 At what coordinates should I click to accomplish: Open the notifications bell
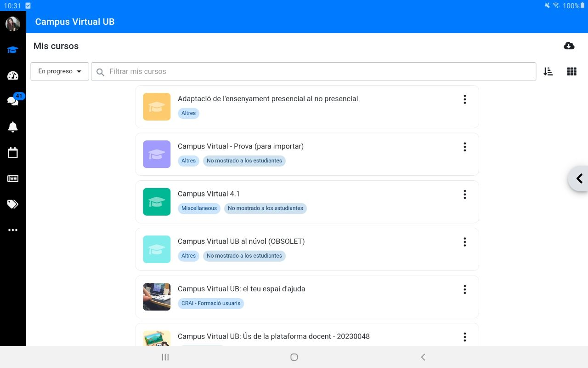point(13,127)
